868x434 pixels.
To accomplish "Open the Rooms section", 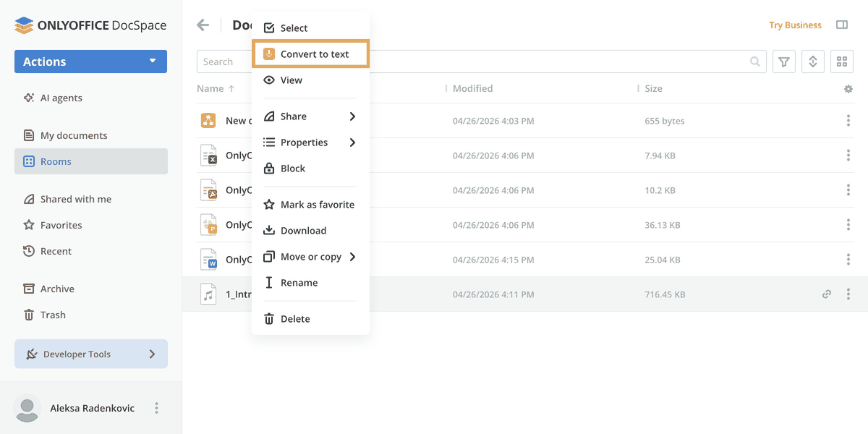I will click(91, 161).
